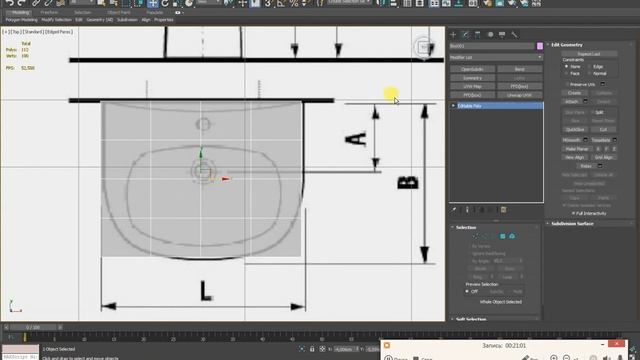This screenshot has height=360, width=640.
Task: Select Face constraint radio button
Action: pyautogui.click(x=567, y=73)
